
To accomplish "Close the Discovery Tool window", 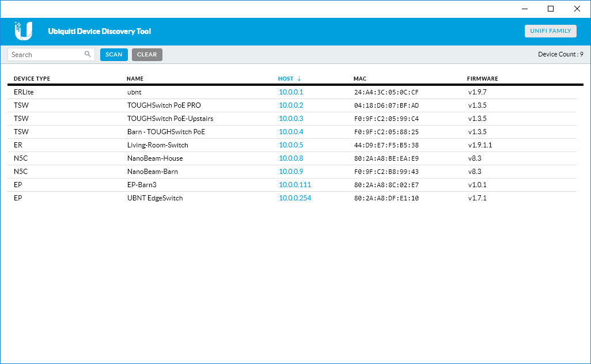I will pos(577,9).
